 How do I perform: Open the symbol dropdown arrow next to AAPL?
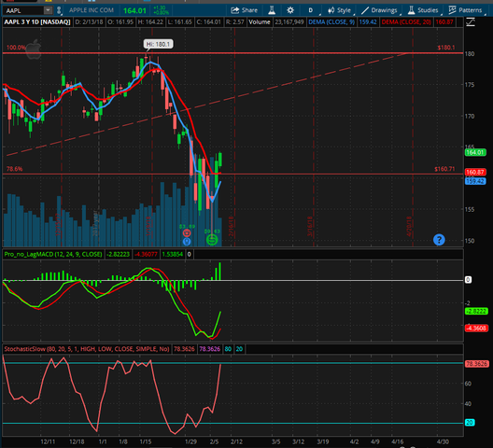(48, 10)
